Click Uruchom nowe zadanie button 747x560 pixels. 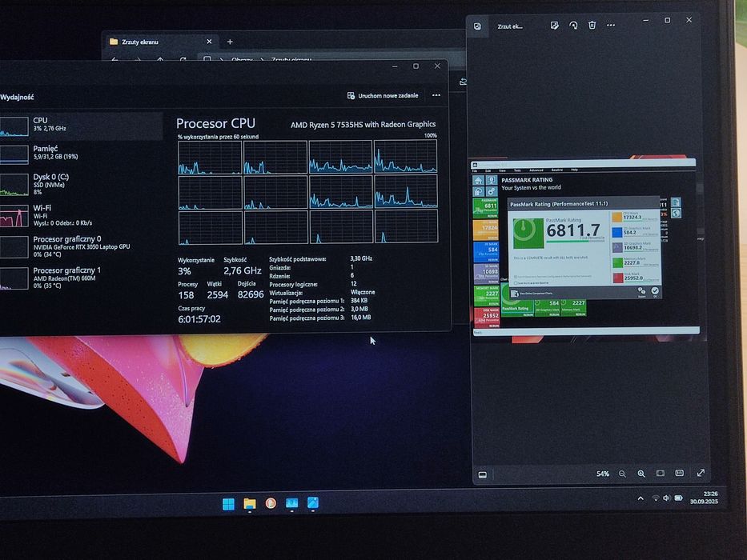coord(383,96)
